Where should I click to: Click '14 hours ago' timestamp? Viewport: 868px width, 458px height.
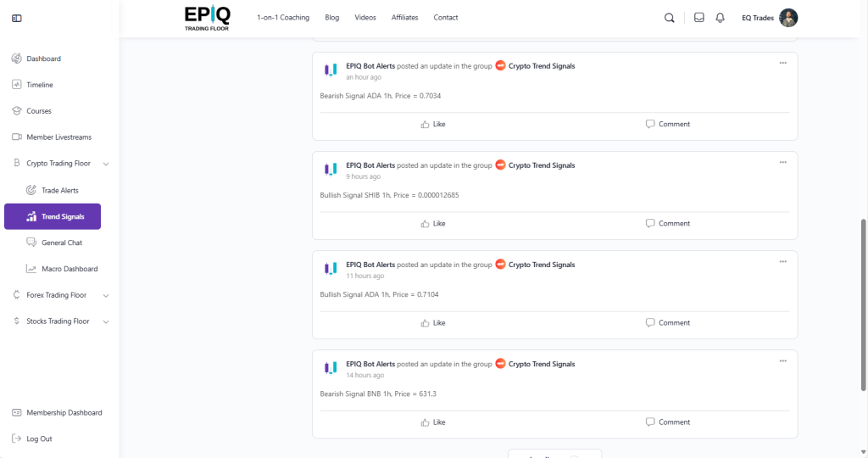[364, 376]
